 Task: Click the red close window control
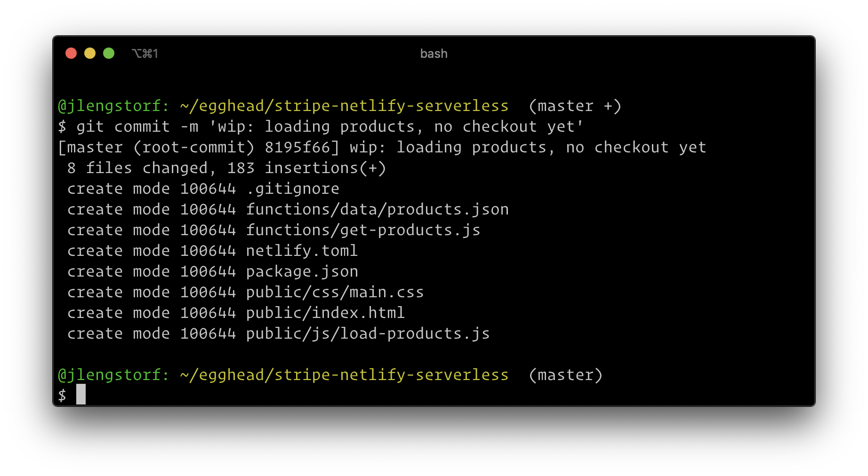(x=71, y=53)
